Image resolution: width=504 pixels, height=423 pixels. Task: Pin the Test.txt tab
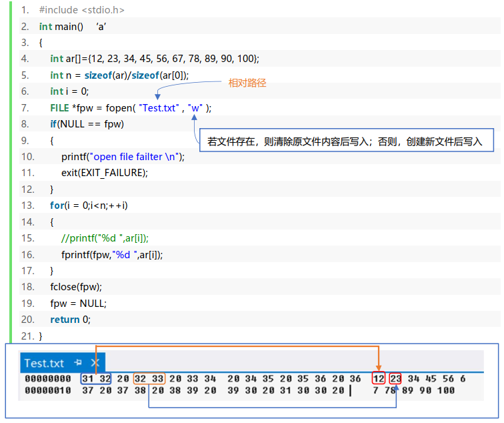(x=78, y=363)
